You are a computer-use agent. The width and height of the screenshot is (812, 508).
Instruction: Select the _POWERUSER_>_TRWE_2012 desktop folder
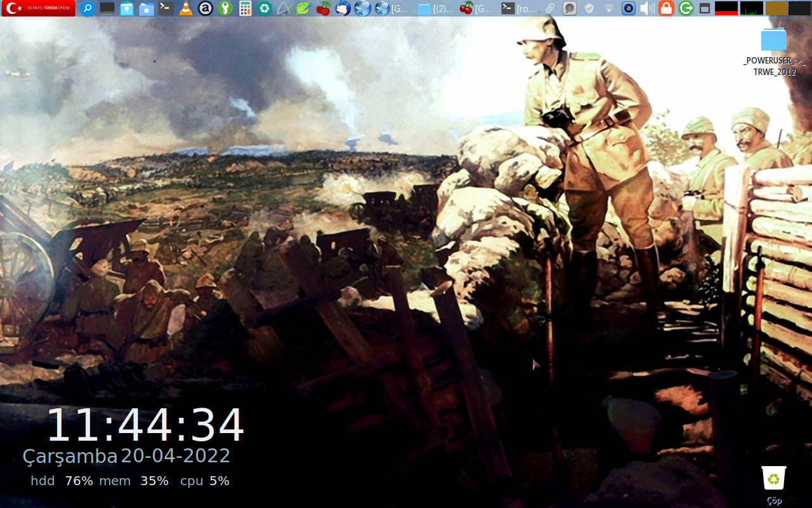[x=774, y=52]
